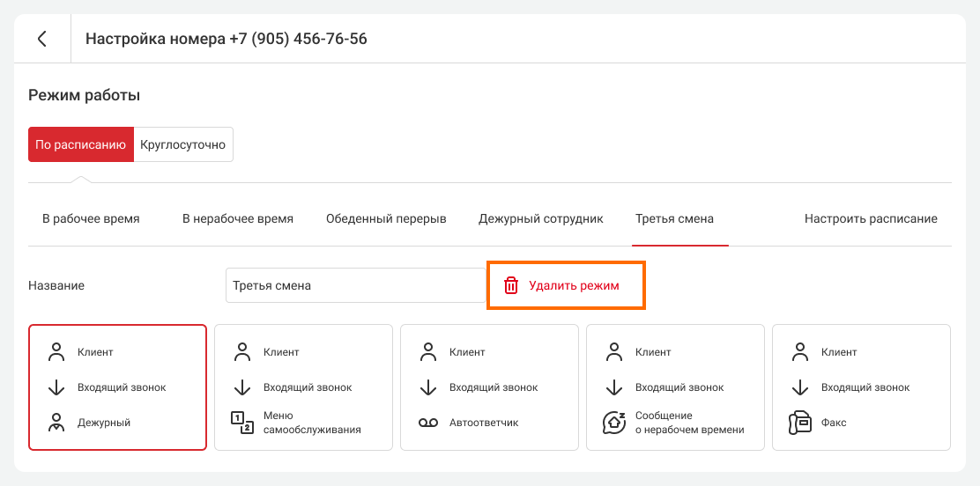Open the В нерабочее время tab
The image size is (980, 486).
click(238, 218)
